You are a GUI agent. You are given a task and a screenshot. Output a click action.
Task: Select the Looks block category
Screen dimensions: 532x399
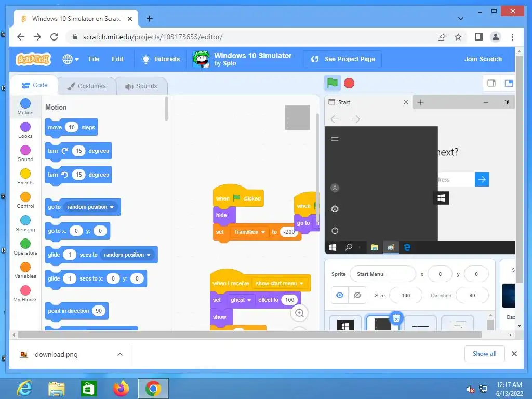click(25, 130)
